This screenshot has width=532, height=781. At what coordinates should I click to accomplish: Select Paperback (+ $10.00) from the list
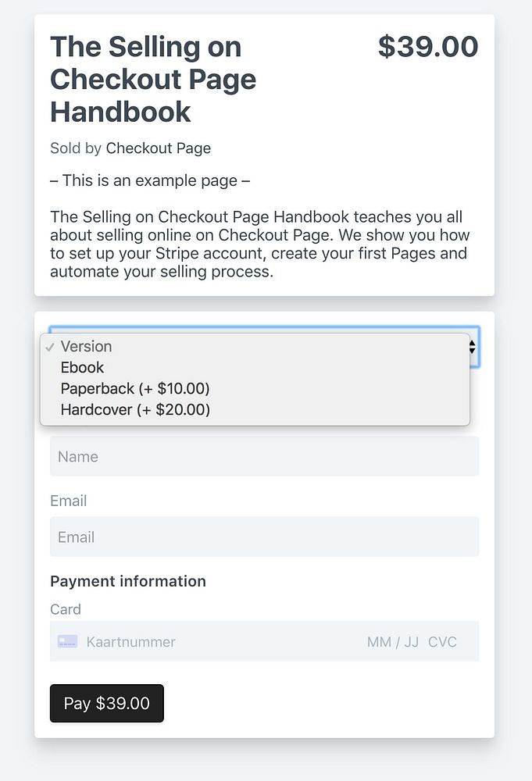(x=135, y=388)
